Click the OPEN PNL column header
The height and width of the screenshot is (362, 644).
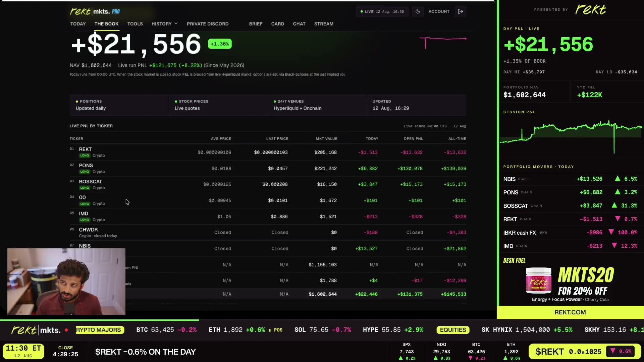click(x=413, y=139)
